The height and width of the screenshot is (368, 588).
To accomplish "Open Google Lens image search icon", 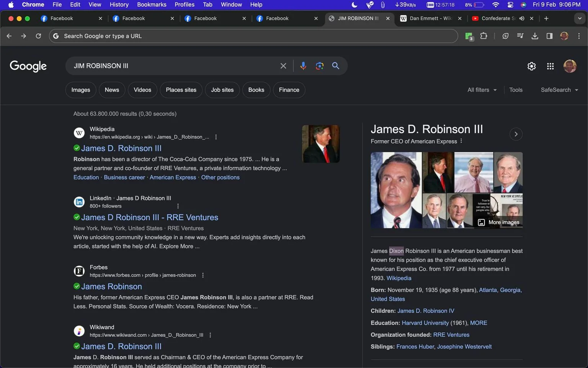I will pos(320,66).
